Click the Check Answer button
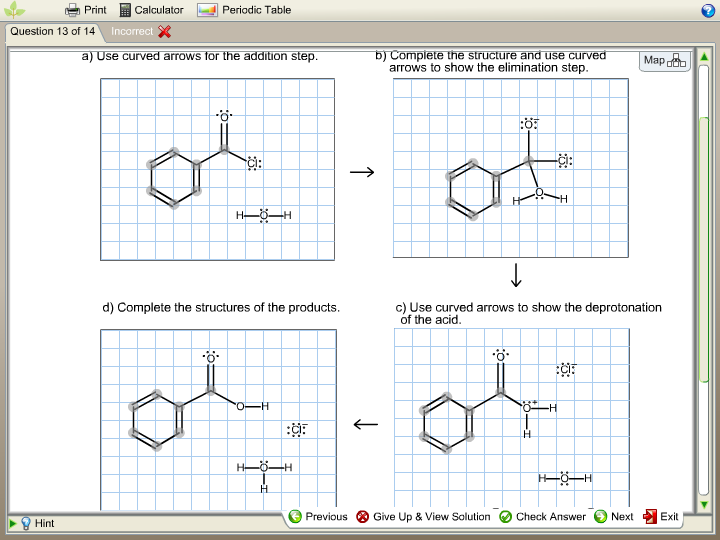The width and height of the screenshot is (720, 540). pyautogui.click(x=542, y=517)
